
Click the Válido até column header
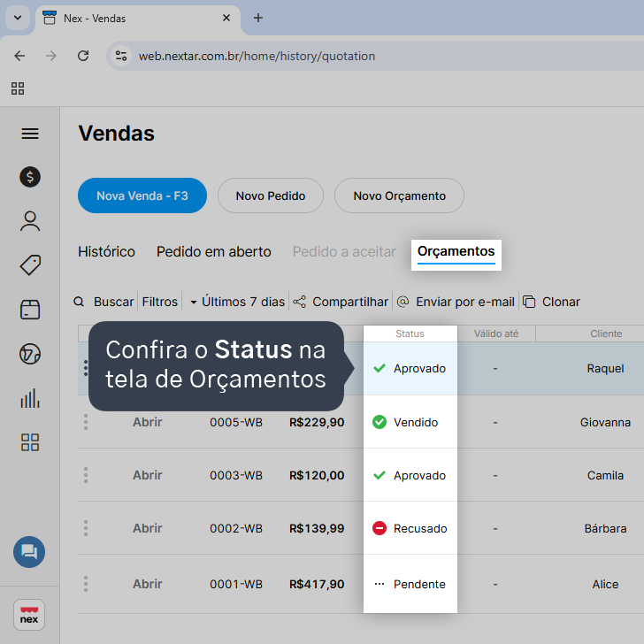click(496, 333)
